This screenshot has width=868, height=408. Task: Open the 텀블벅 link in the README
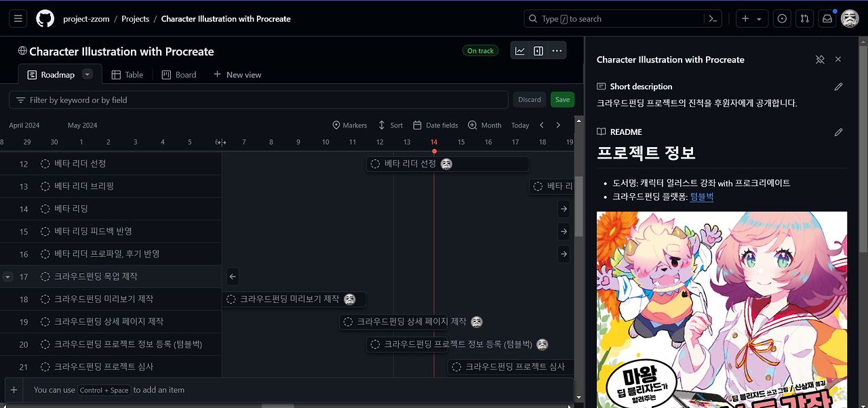(x=702, y=197)
